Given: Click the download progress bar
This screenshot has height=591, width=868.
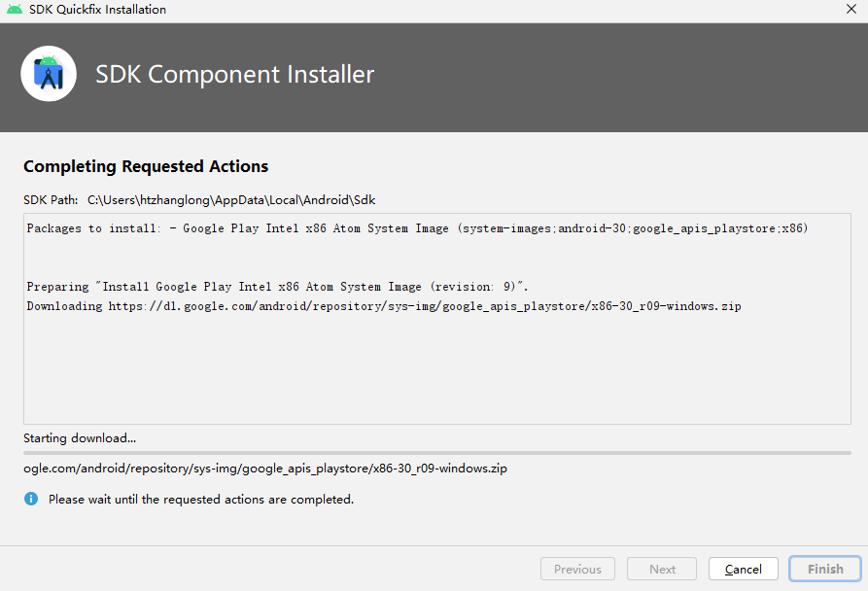Looking at the screenshot, I should tap(436, 453).
